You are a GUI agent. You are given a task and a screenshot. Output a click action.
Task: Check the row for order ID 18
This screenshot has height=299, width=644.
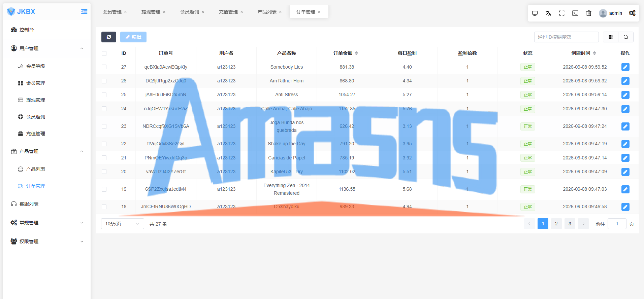(104, 207)
